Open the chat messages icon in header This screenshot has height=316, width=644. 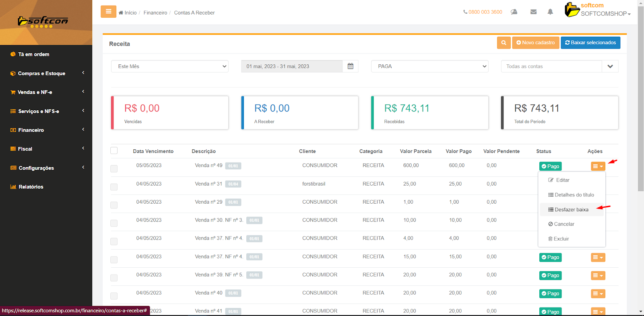[x=514, y=12]
